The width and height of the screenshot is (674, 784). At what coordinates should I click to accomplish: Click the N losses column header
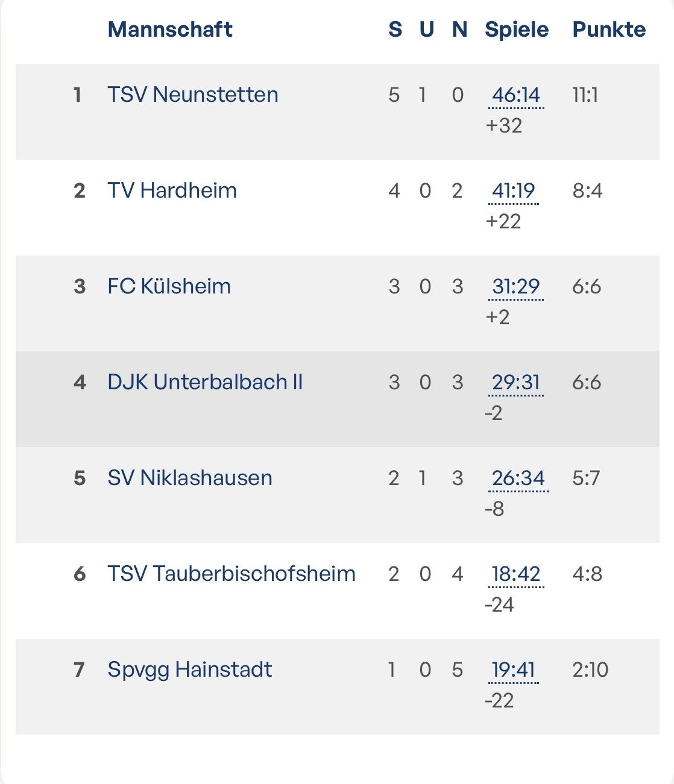coord(459,30)
